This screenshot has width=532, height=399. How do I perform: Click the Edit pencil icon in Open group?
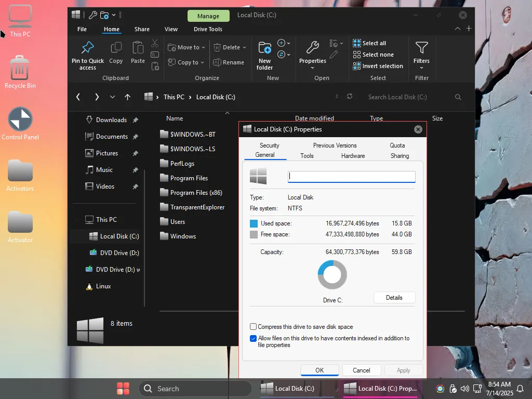click(x=334, y=55)
